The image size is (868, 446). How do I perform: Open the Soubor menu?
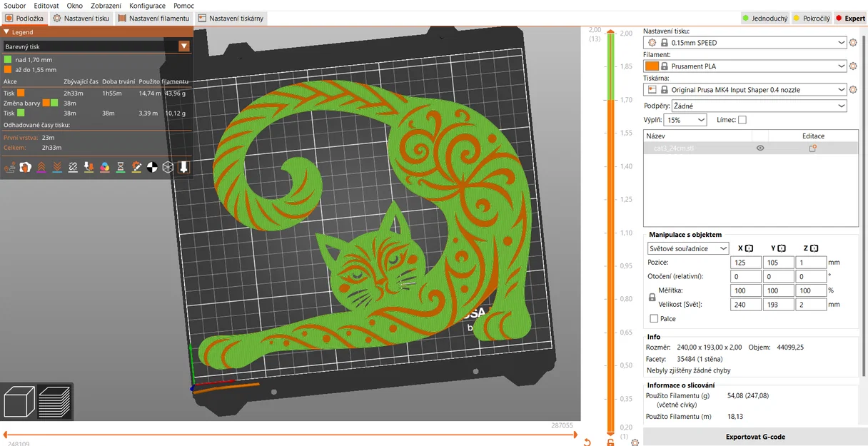pos(15,6)
